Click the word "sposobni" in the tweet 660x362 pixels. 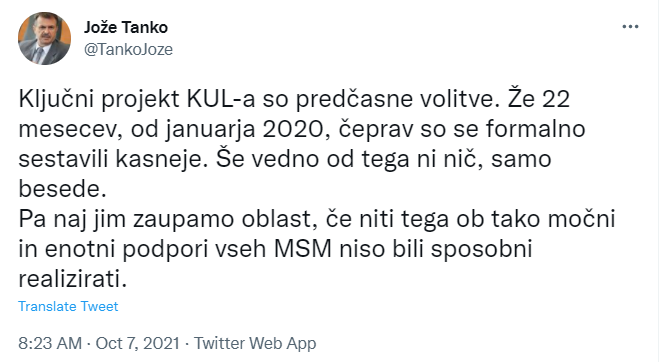click(482, 249)
